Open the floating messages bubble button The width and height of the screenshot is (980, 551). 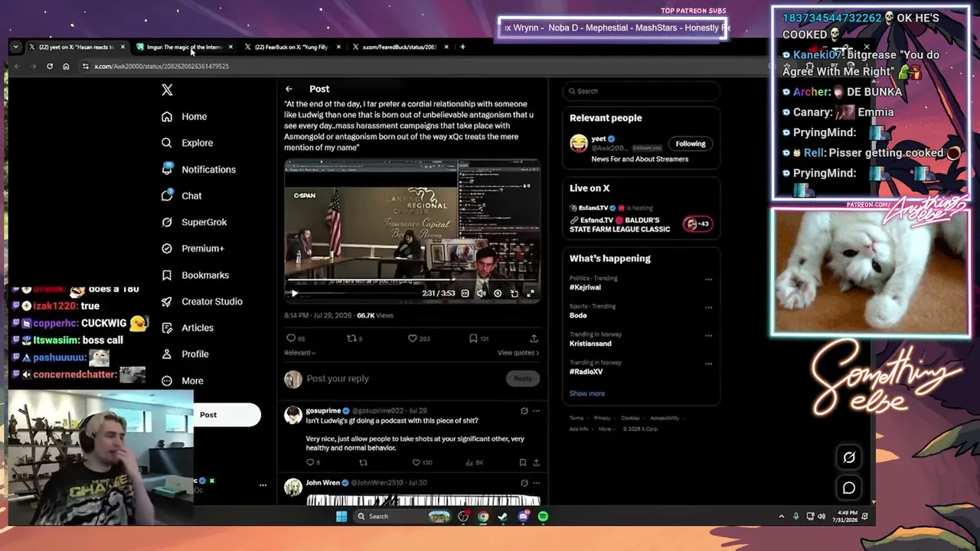(x=849, y=487)
